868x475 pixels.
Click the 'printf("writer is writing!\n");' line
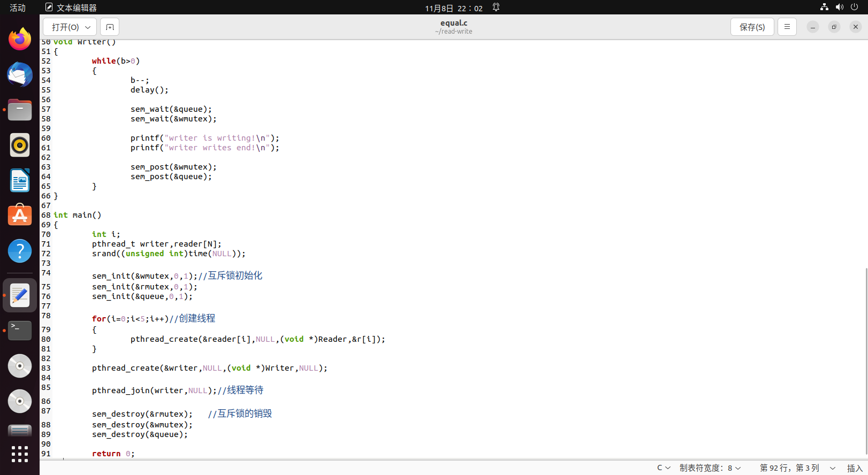(205, 138)
